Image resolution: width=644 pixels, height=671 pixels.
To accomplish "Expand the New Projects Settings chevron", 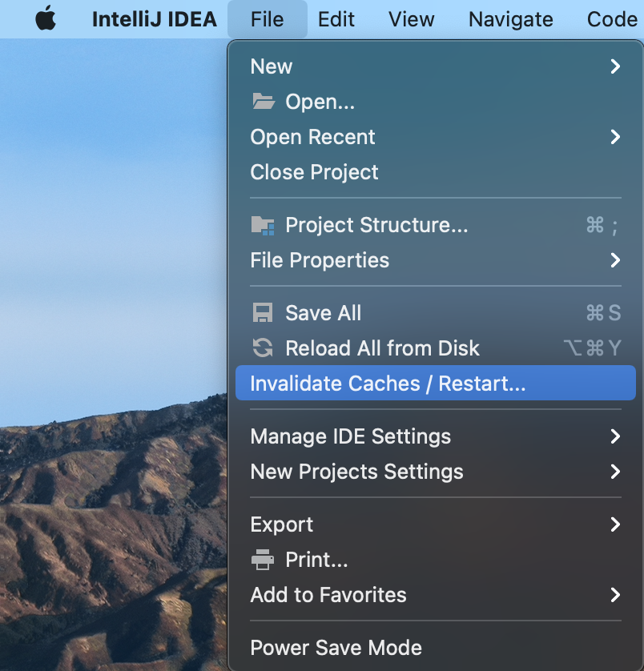I will coord(615,472).
